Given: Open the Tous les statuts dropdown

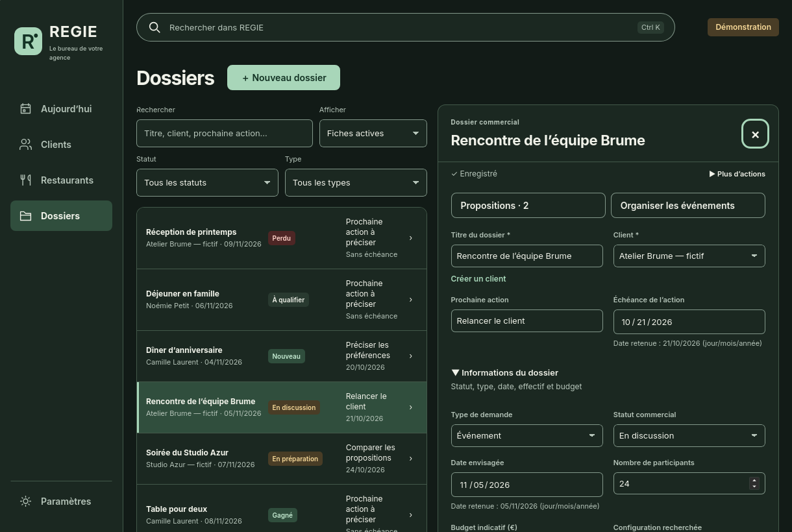Looking at the screenshot, I should (x=207, y=182).
